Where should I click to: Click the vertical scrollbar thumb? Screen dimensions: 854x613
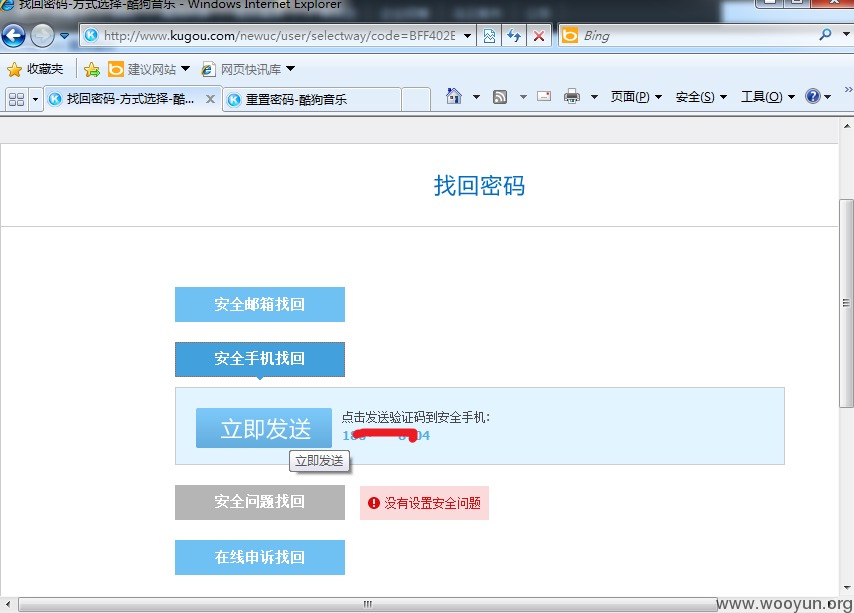click(846, 303)
